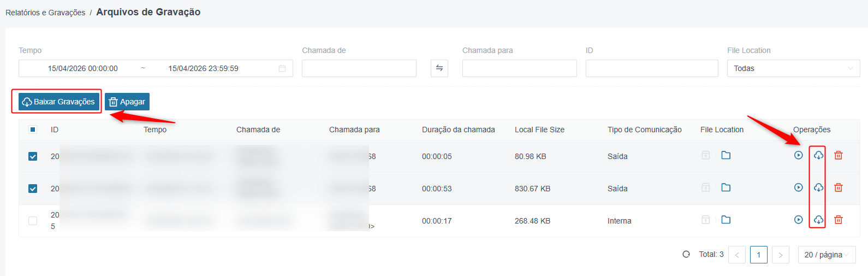Edit start time 15/04/2026 00:00:00
This screenshot has height=276, width=868.
click(83, 68)
